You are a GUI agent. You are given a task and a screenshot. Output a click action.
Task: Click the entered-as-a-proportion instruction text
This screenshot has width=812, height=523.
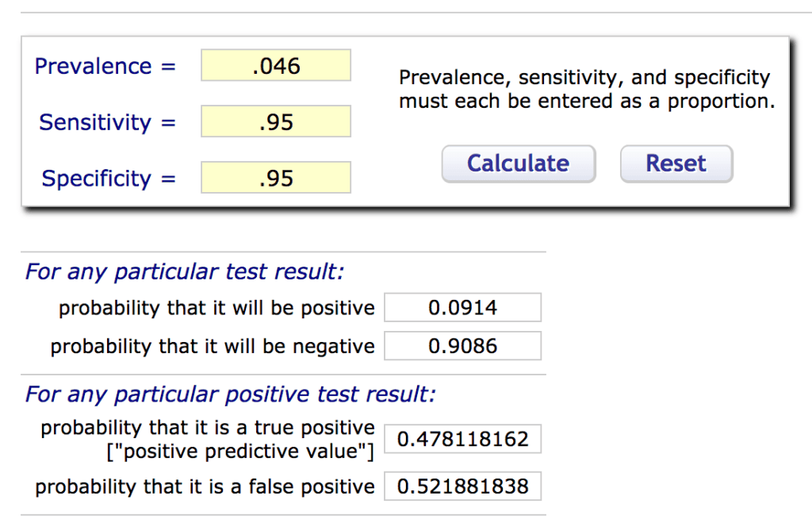[x=586, y=90]
